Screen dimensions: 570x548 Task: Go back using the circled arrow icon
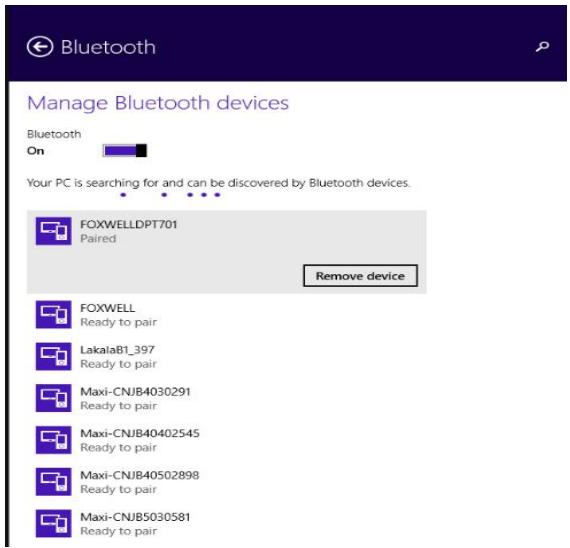(40, 47)
